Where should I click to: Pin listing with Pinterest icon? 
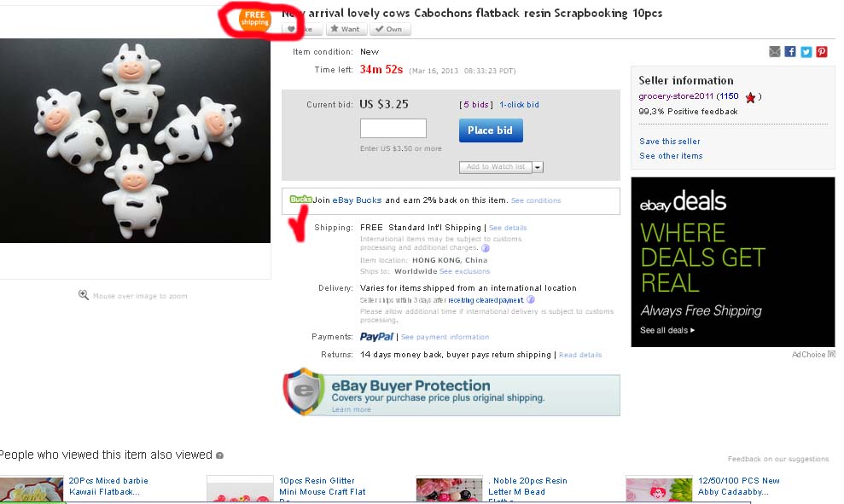coord(822,52)
